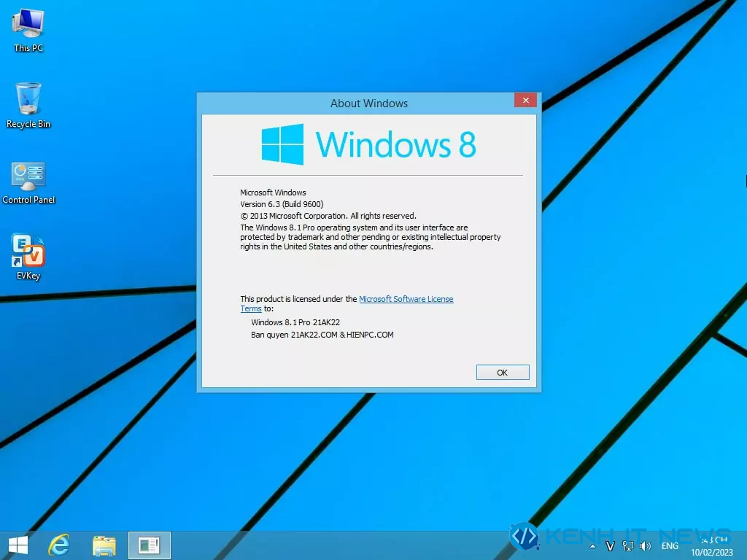747x560 pixels.
Task: Switch input language ENG indicator
Action: click(670, 546)
